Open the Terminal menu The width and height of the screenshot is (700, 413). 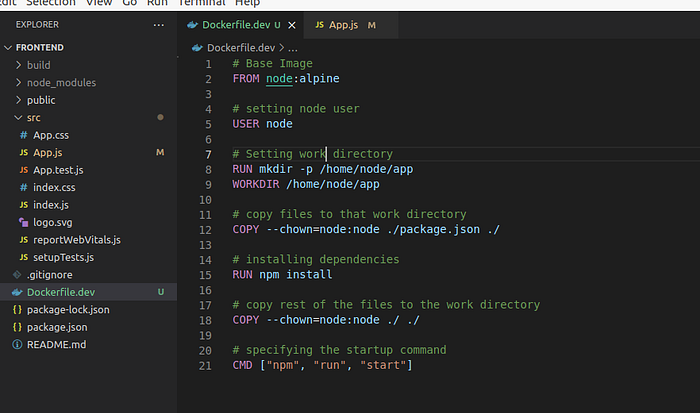pos(201,3)
